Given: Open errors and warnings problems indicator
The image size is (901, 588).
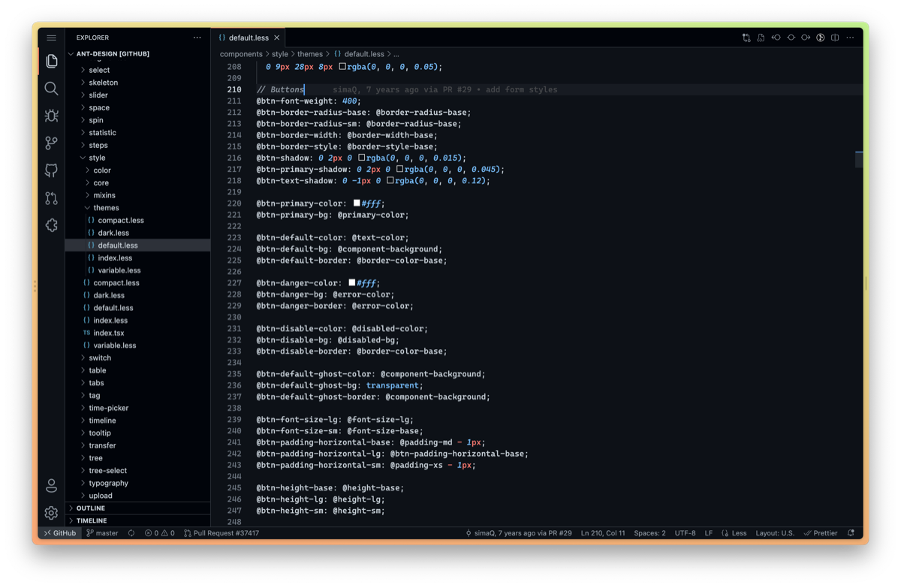Looking at the screenshot, I should pos(159,533).
